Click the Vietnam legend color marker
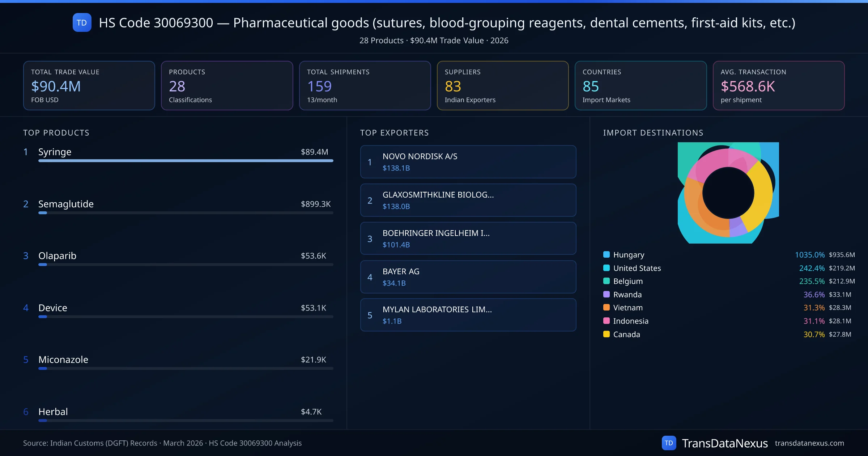The height and width of the screenshot is (456, 868). [606, 308]
